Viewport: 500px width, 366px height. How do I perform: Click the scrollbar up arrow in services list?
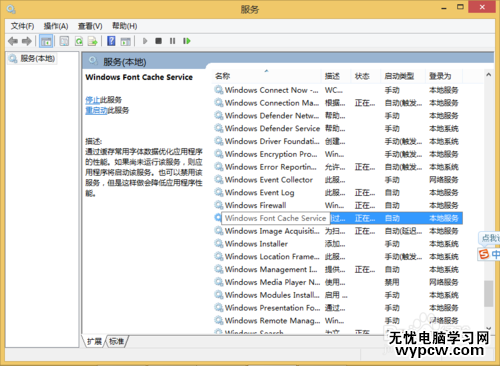[x=489, y=75]
